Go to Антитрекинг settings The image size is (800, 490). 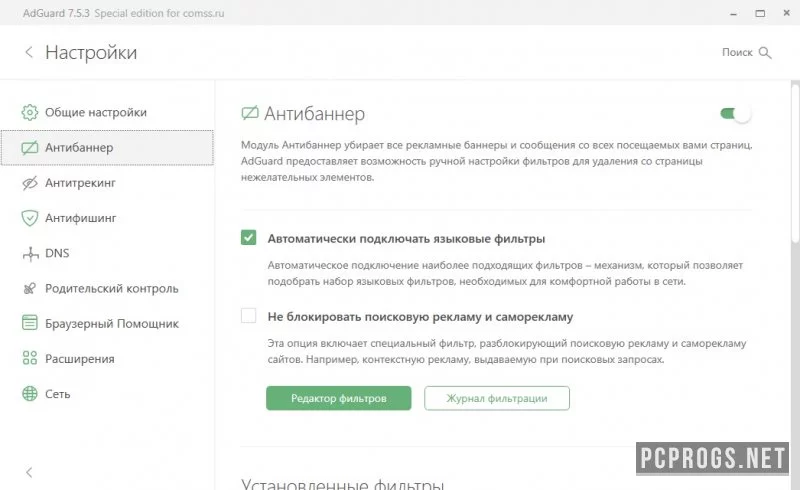point(107,183)
